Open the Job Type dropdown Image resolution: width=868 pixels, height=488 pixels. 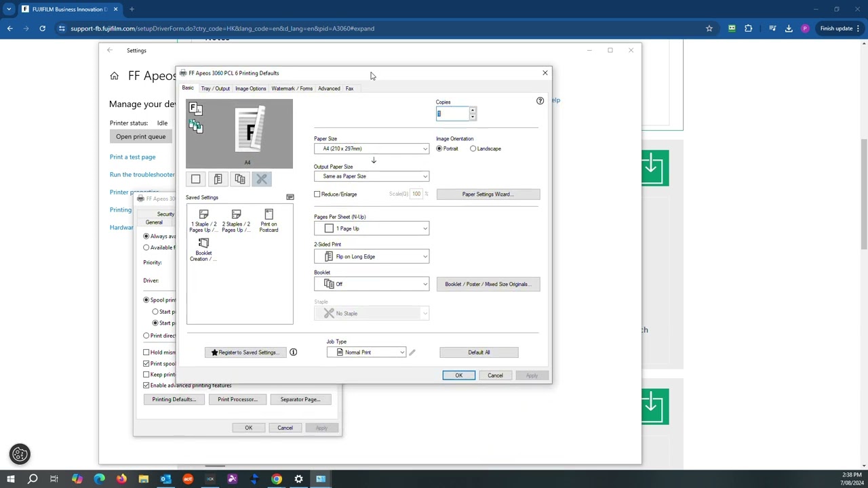point(366,352)
